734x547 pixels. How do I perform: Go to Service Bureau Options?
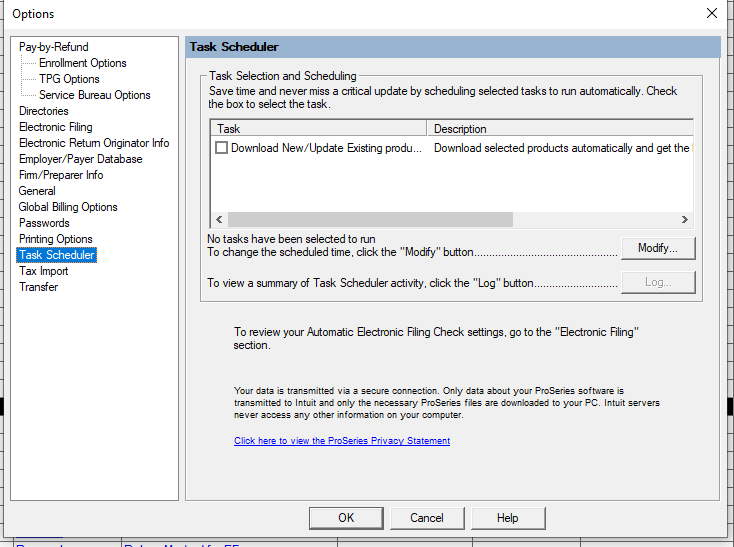[94, 95]
